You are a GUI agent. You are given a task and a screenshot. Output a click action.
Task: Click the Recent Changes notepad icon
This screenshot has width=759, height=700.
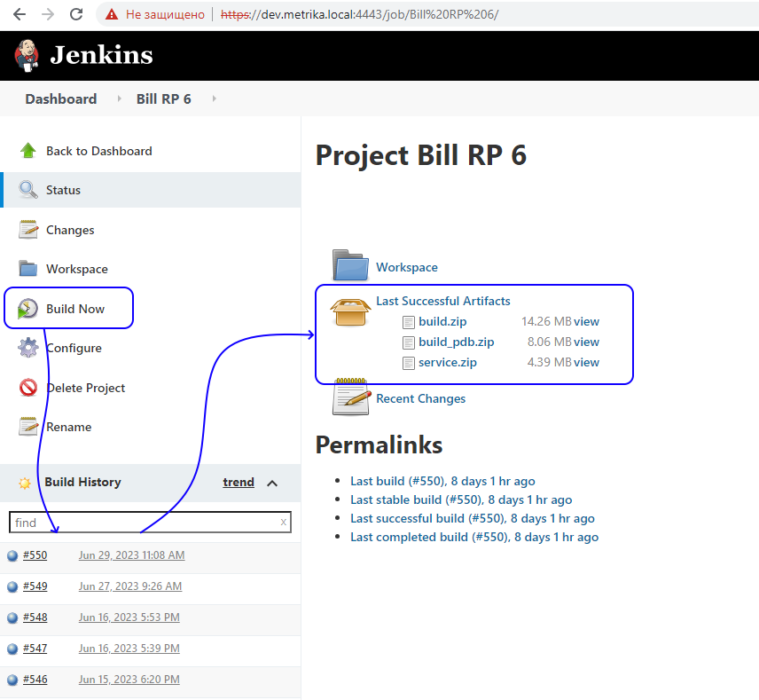350,397
